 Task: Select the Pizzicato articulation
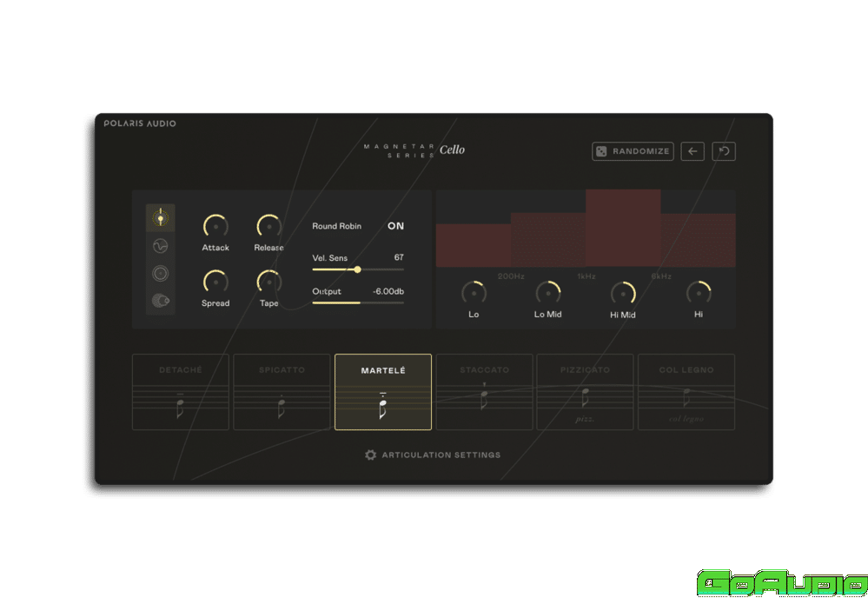point(585,392)
